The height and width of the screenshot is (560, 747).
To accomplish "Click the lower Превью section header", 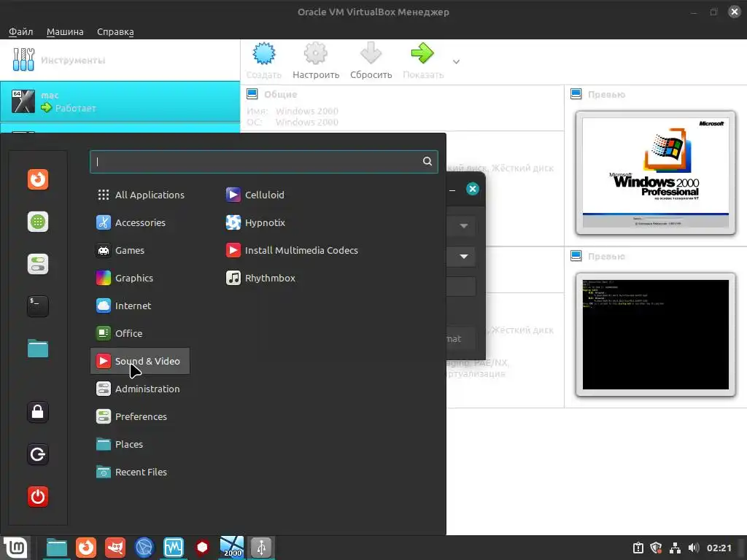I will (606, 256).
